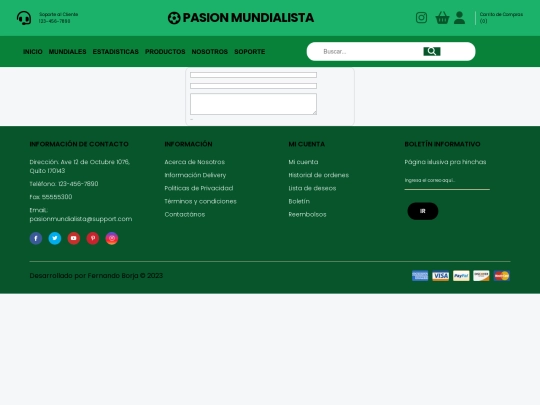Open Políticas de Privacidad link
The image size is (540, 405).
(199, 188)
